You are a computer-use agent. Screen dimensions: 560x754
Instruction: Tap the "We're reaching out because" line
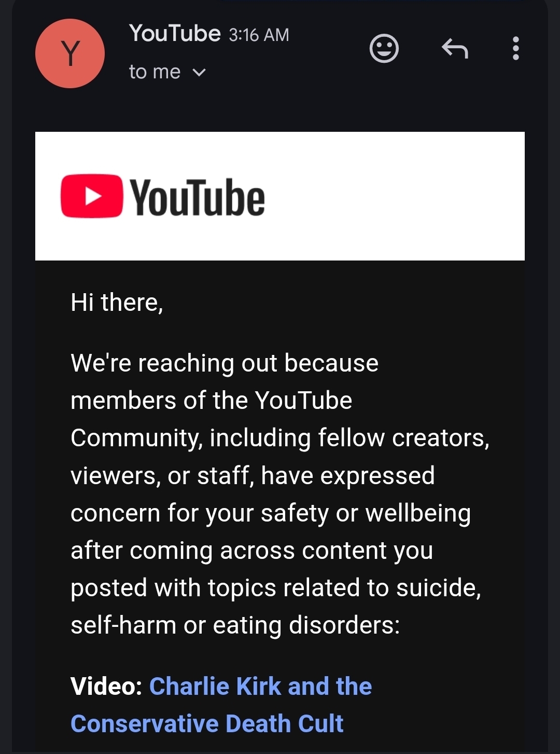coord(225,363)
